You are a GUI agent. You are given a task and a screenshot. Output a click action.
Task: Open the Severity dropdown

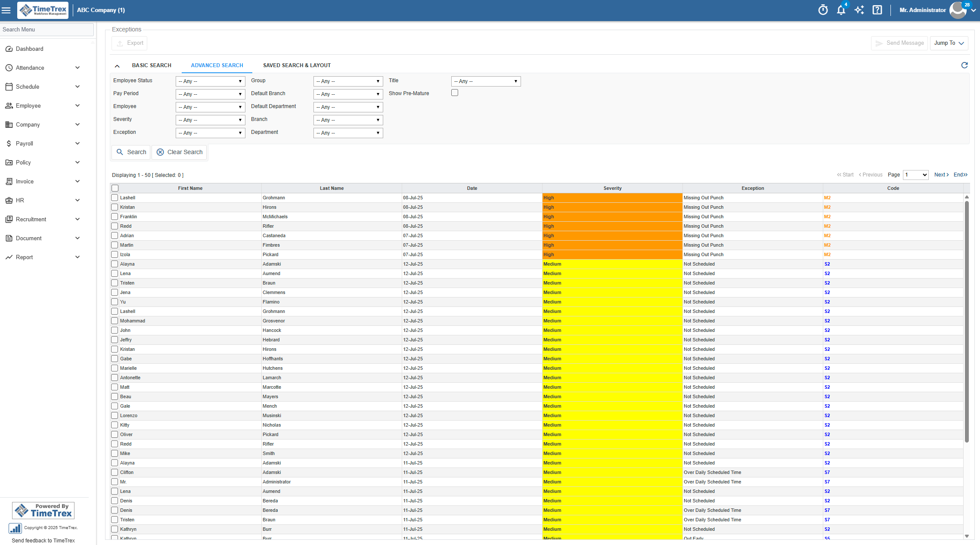(x=210, y=120)
